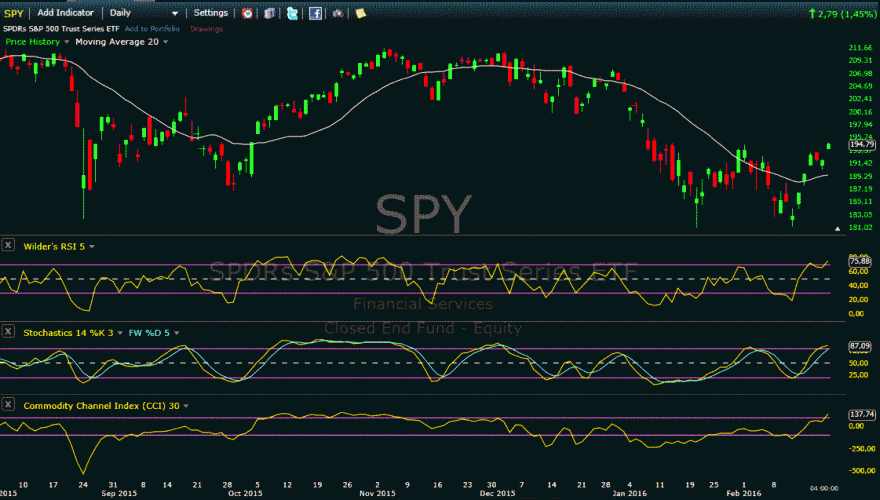
Task: Close the Commodity Channel Index panel
Action: click(x=8, y=405)
